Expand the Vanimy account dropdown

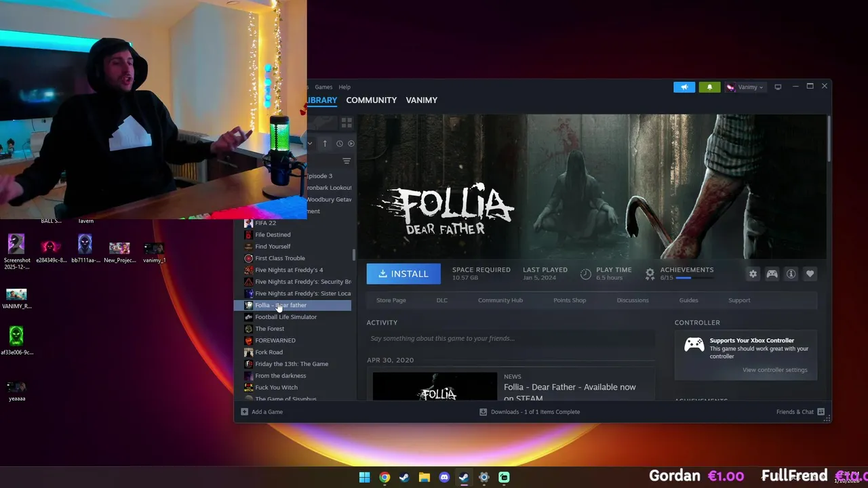click(745, 87)
